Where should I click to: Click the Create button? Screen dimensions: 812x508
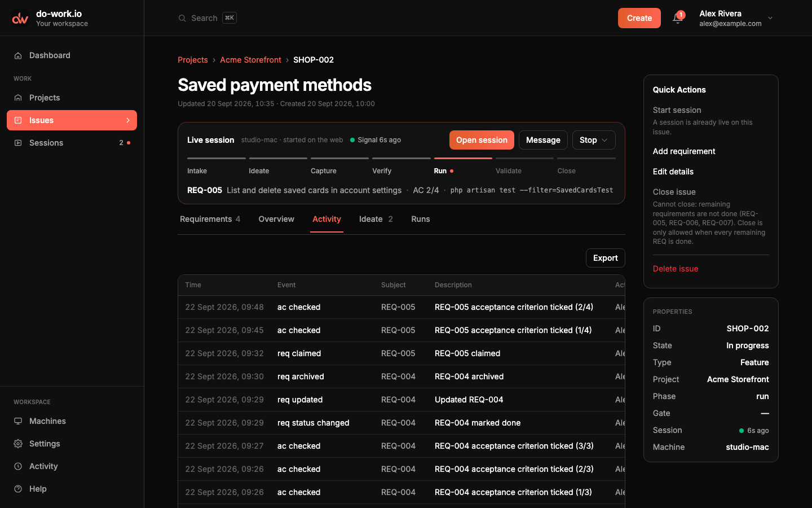pyautogui.click(x=639, y=18)
